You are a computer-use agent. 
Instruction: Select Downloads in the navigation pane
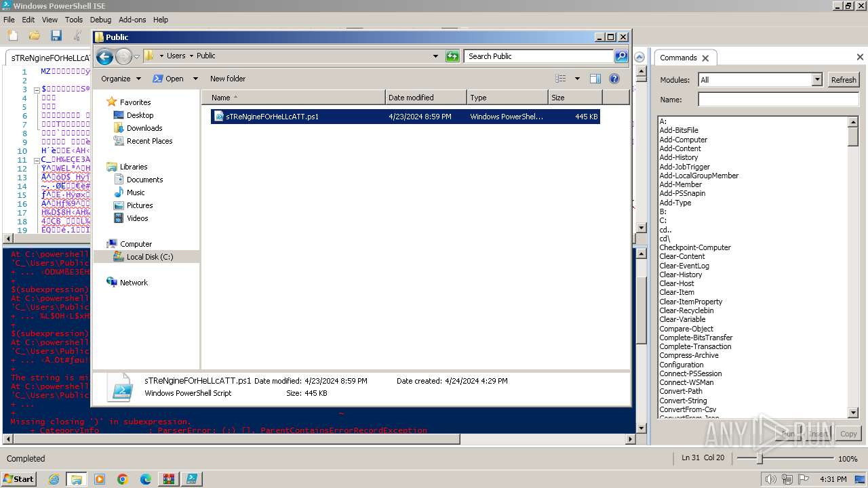tap(138, 128)
